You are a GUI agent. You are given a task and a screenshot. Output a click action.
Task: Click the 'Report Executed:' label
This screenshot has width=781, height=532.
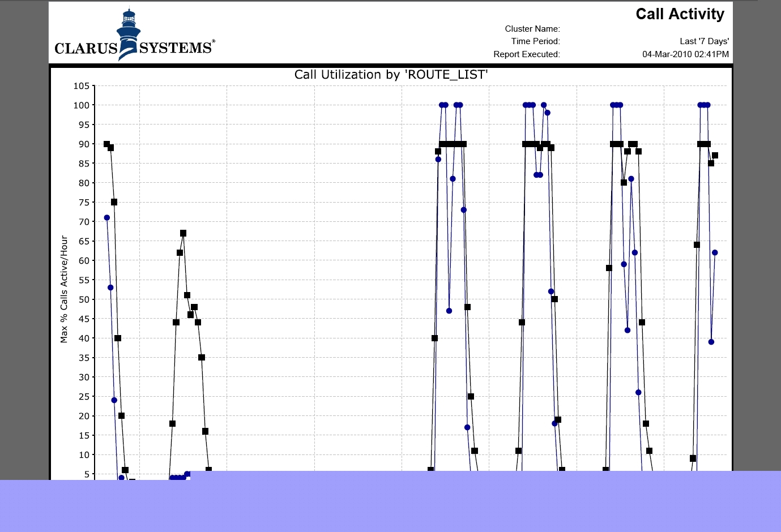click(x=527, y=54)
